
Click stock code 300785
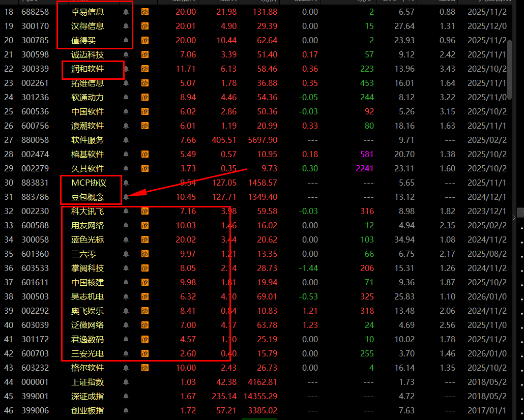[x=35, y=41]
